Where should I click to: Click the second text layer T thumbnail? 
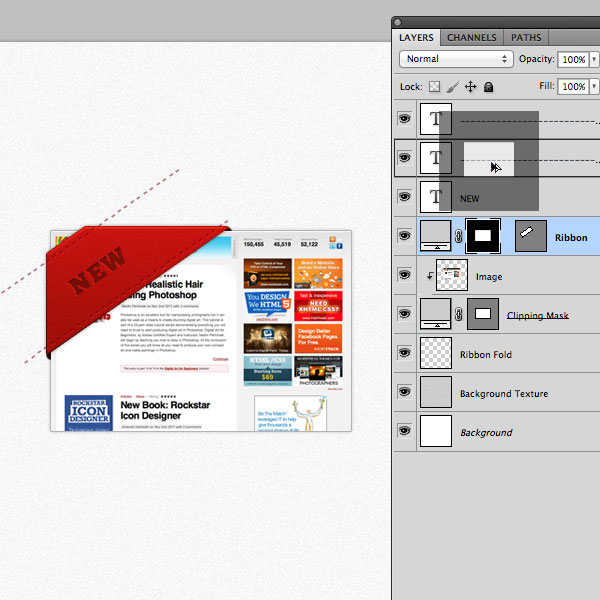coord(435,158)
